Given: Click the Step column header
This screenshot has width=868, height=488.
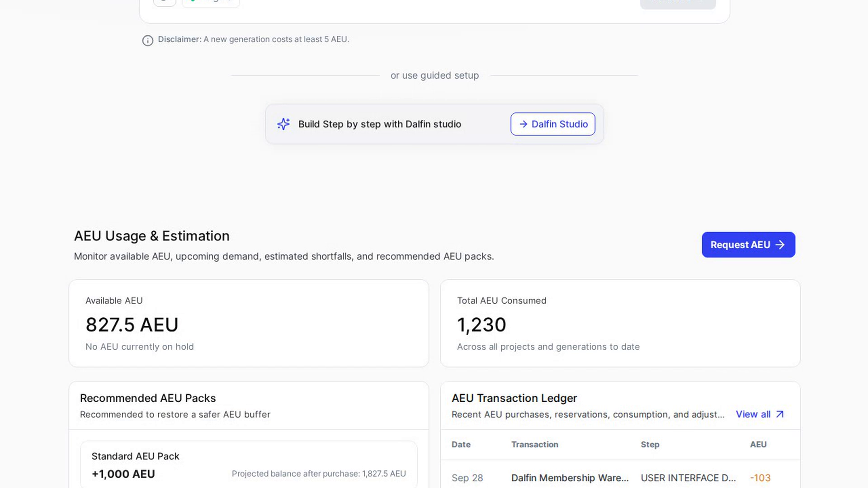Looking at the screenshot, I should [650, 444].
